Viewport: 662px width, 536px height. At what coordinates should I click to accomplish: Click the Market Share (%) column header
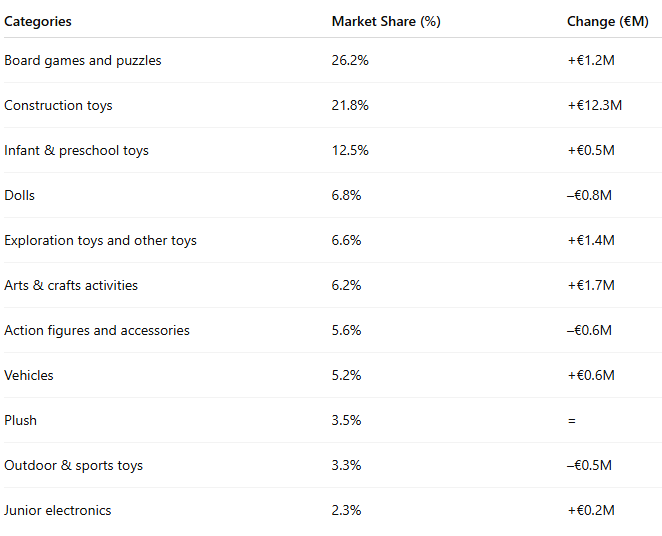coord(386,21)
